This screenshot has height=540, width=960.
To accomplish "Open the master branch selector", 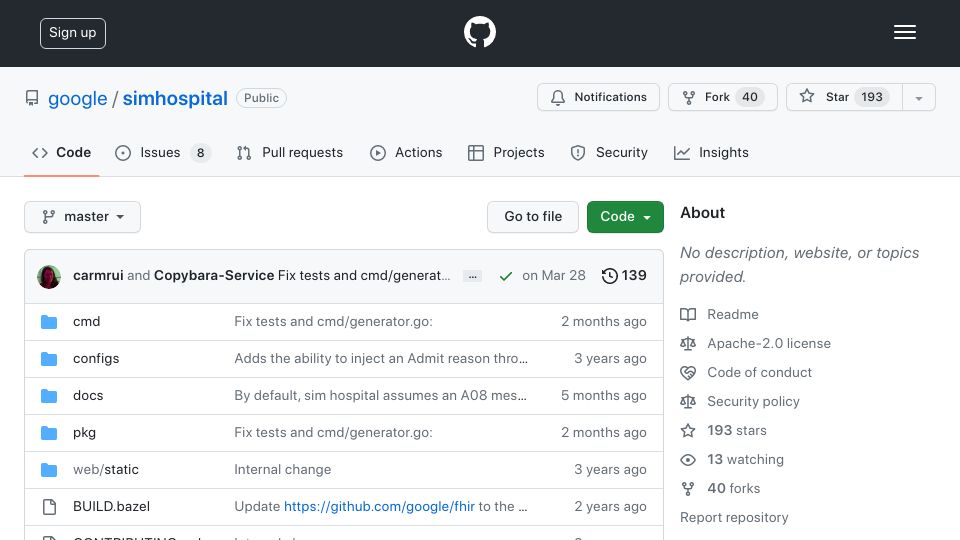I will coord(83,217).
